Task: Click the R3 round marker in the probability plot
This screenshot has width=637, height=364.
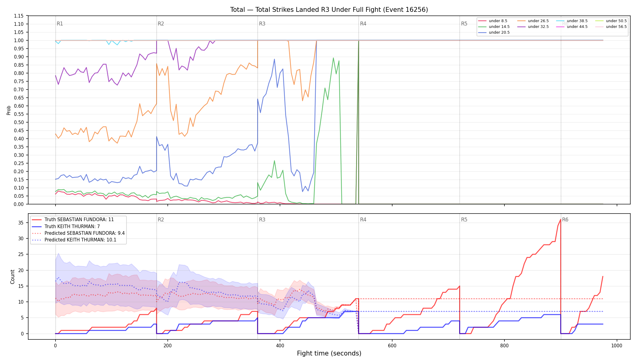Action: click(x=262, y=24)
